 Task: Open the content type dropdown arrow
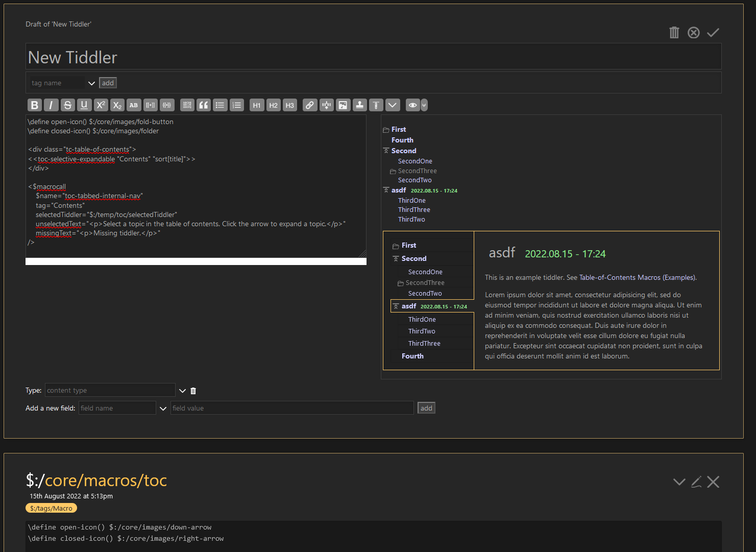click(x=182, y=391)
